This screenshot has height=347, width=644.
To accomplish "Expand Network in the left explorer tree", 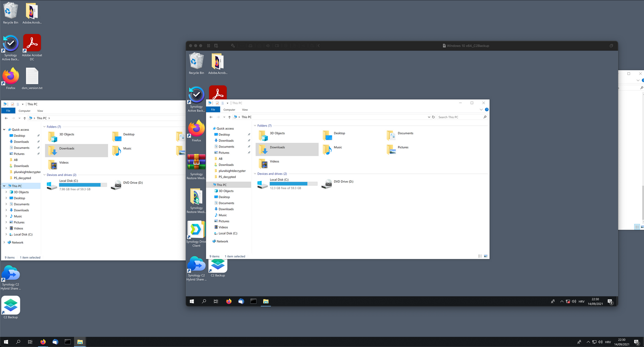I will (4, 242).
